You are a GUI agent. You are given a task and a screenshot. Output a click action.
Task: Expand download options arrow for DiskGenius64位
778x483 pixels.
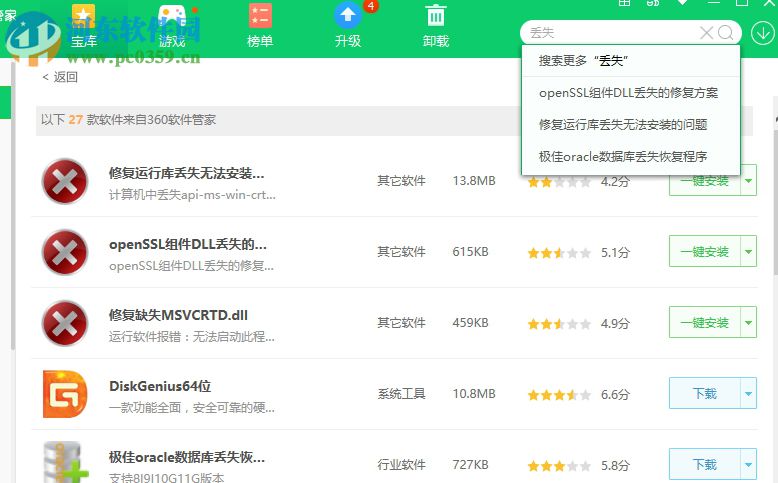tap(748, 394)
